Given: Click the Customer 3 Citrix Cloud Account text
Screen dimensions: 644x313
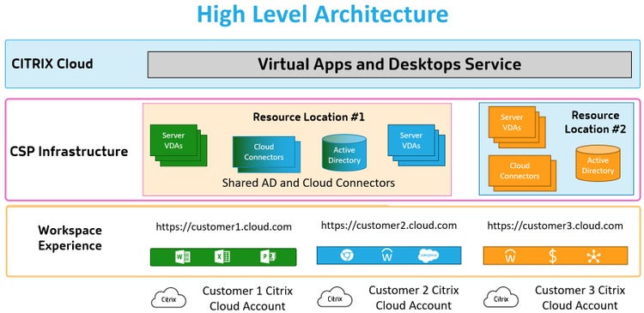Looking at the screenshot, I should (x=580, y=298).
